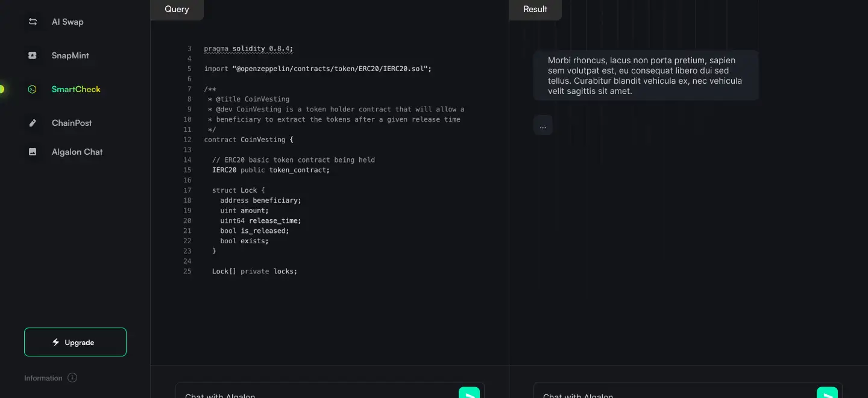Click the Upgrade button text

(80, 343)
